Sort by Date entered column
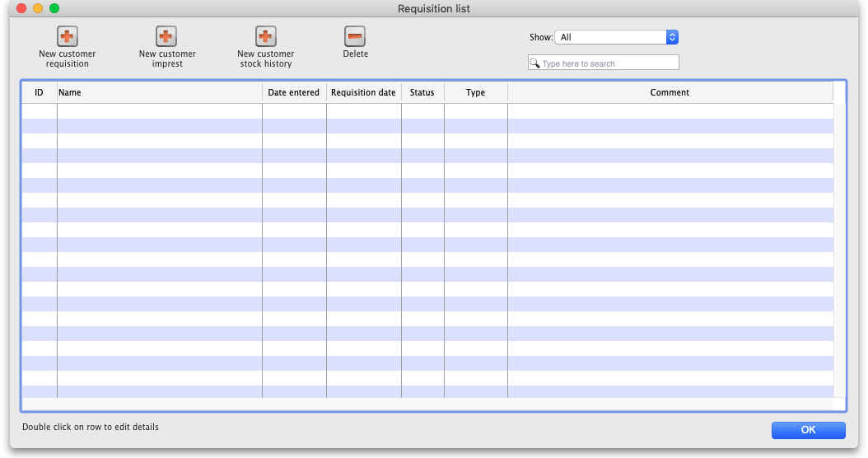Screen dimensions: 868x458 pos(294,92)
